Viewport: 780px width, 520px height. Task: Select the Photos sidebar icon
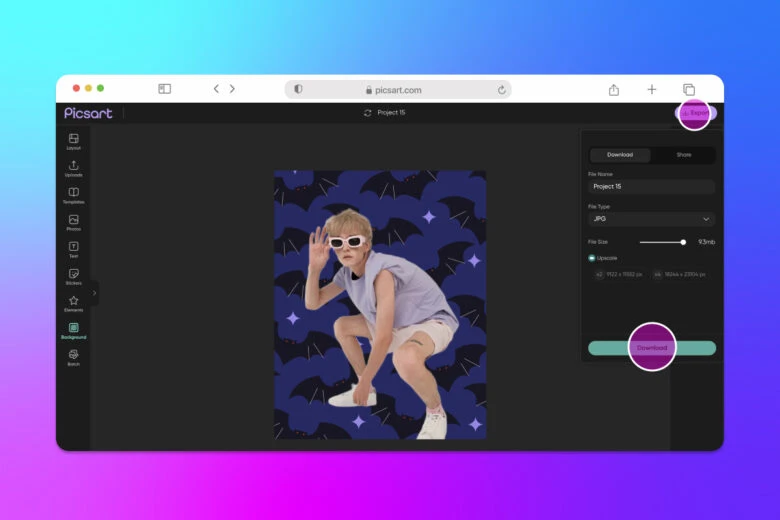click(x=73, y=220)
